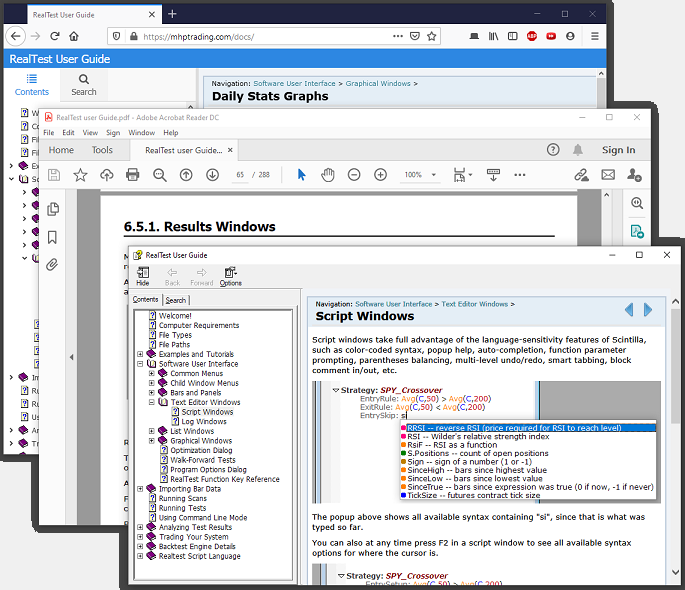Open Options in the RealTest help viewer toolbar
Image resolution: width=685 pixels, height=590 pixels.
pyautogui.click(x=230, y=276)
